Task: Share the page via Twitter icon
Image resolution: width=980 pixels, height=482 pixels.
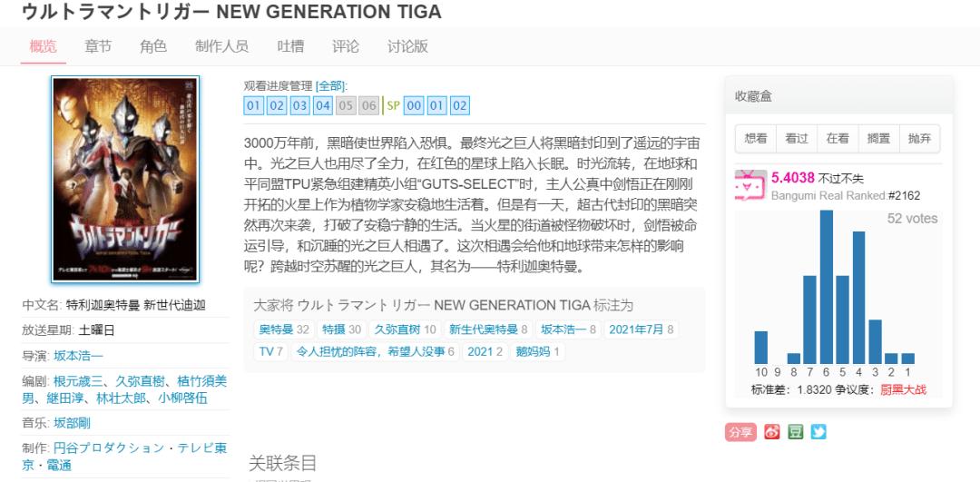Action: 818,432
